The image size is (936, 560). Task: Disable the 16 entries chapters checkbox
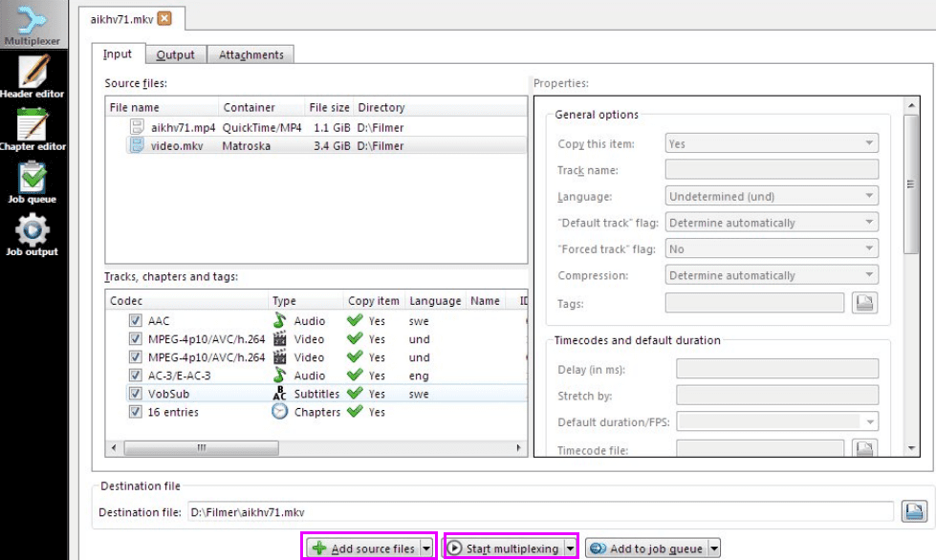(135, 412)
